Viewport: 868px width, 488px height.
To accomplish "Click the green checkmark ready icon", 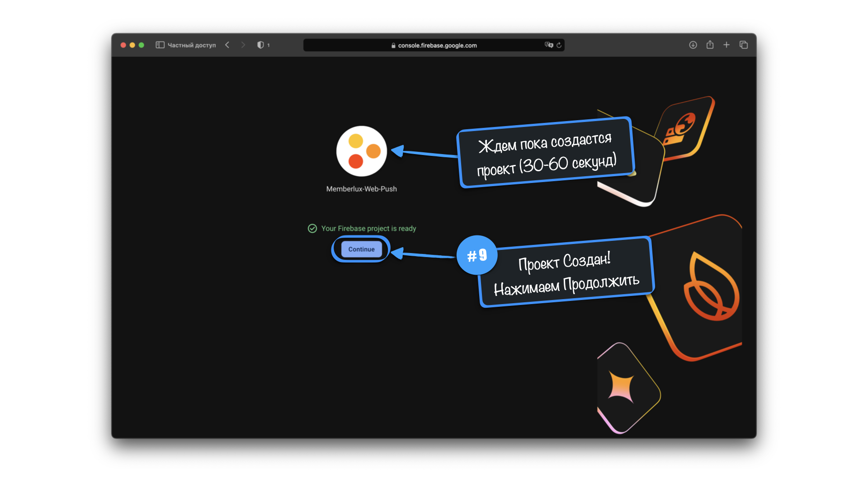I will 312,228.
